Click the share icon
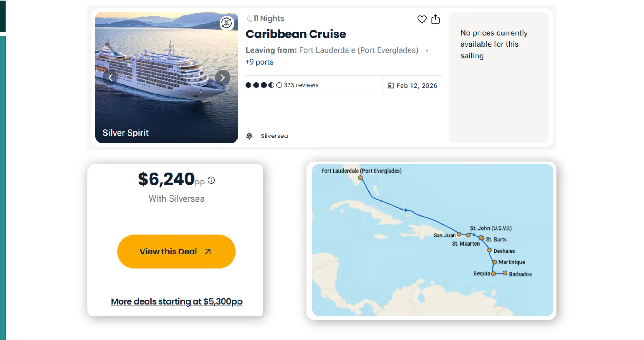Viewport: 644px width, 340px height. [x=435, y=19]
